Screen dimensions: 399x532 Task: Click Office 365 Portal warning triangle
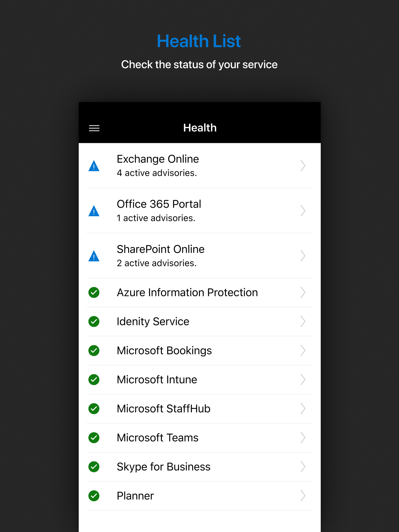point(94,211)
